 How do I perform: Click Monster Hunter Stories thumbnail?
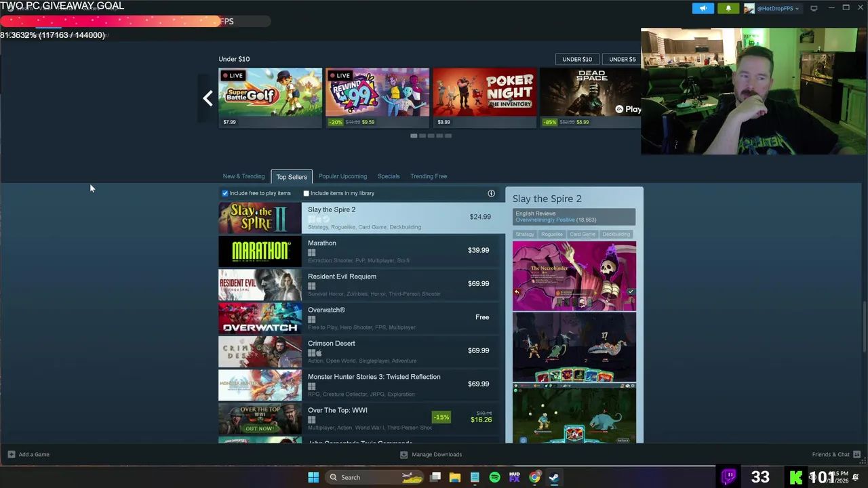pyautogui.click(x=260, y=384)
